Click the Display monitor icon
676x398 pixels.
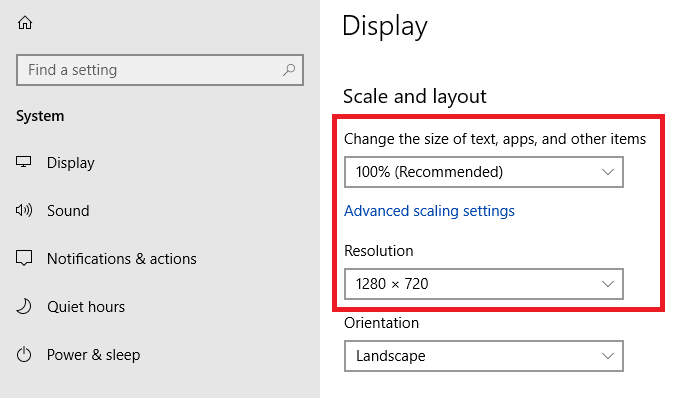(24, 162)
